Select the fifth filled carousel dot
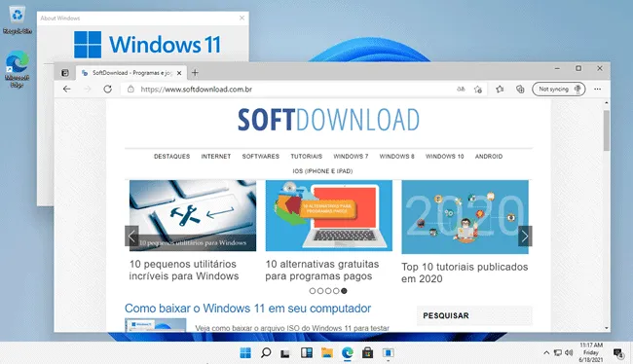The width and height of the screenshot is (633, 364). pyautogui.click(x=344, y=291)
